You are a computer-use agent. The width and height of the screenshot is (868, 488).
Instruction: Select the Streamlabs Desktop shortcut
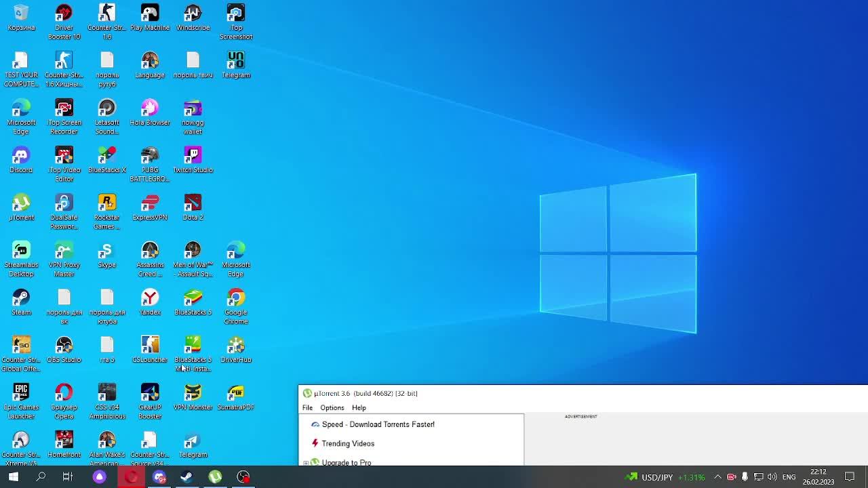pyautogui.click(x=21, y=259)
